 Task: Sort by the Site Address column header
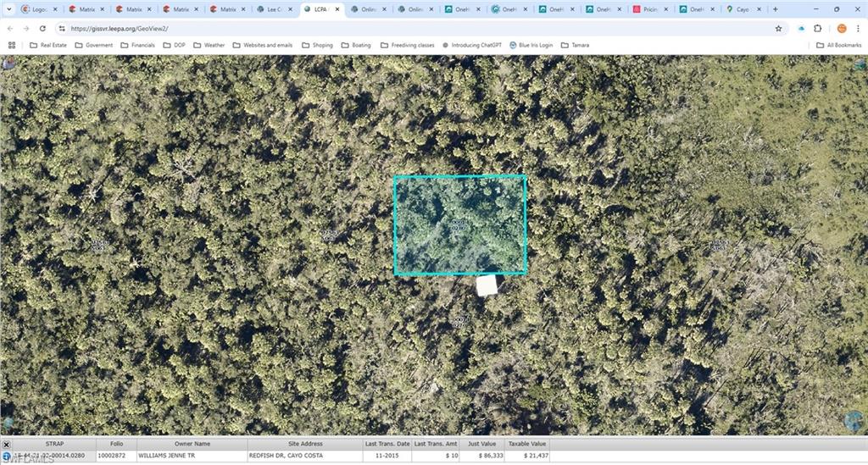point(305,444)
